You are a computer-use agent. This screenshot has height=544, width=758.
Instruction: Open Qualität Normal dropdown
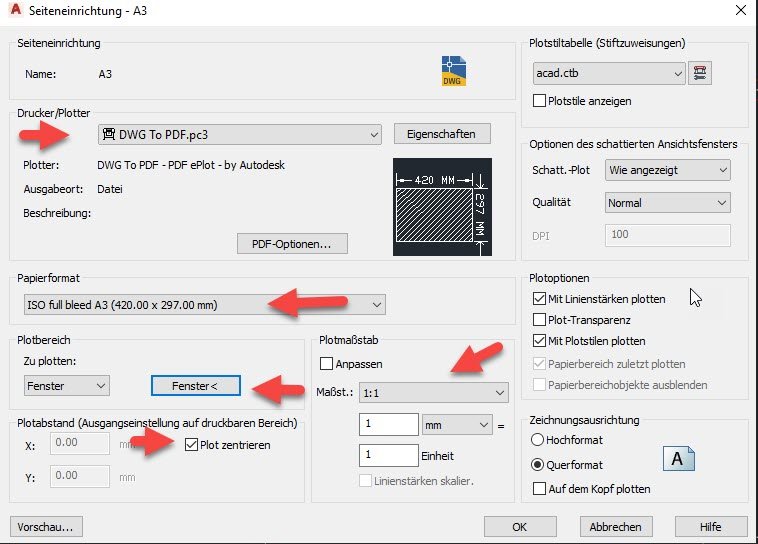coord(668,203)
